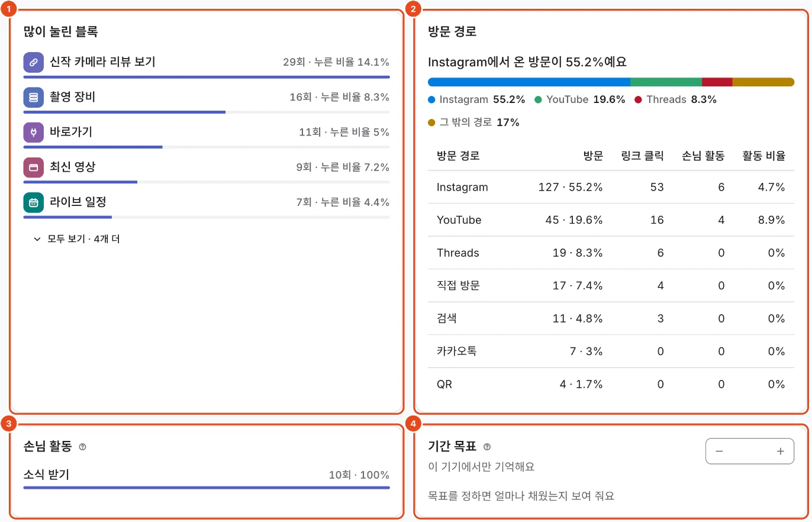The width and height of the screenshot is (812, 522).
Task: Select the 카카오톡 table row
Action: click(611, 352)
